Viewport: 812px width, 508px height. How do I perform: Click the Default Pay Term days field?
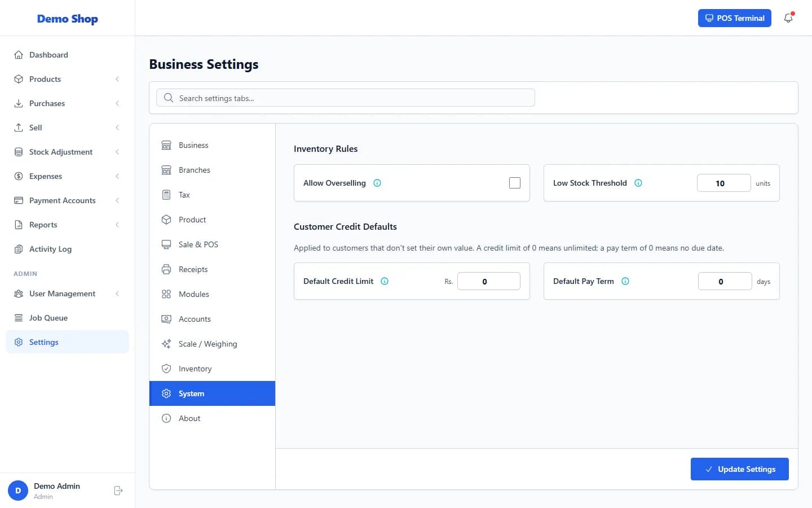725,281
